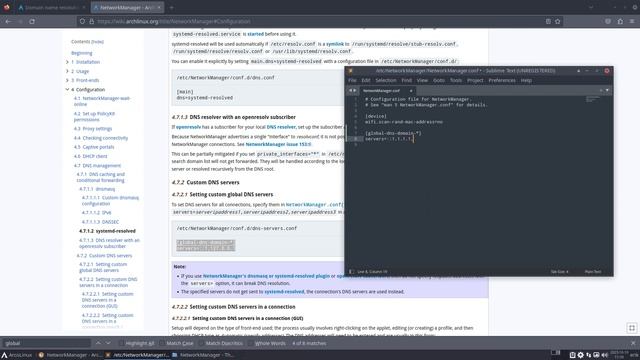Open Tab Size selector in Sublime status bar

pyautogui.click(x=559, y=271)
